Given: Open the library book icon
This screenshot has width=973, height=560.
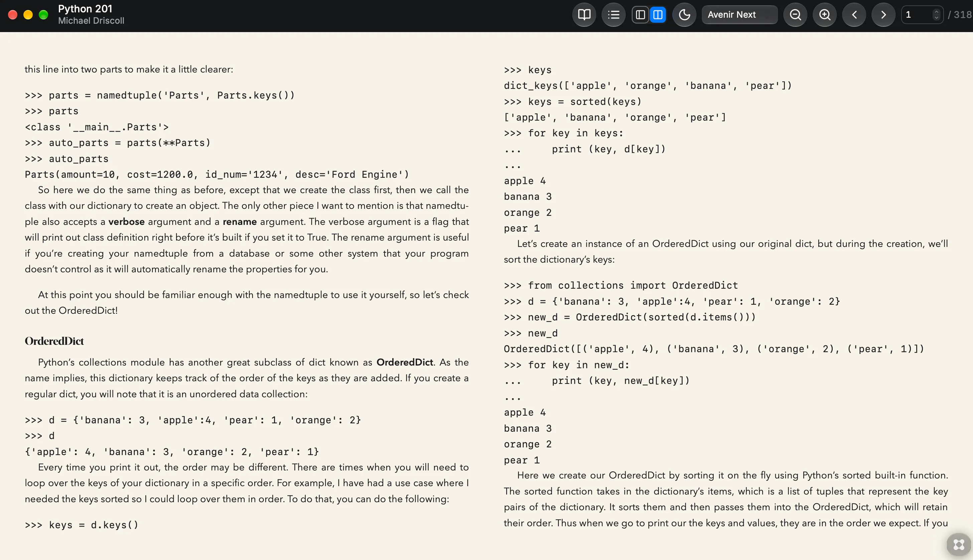Looking at the screenshot, I should pyautogui.click(x=584, y=15).
